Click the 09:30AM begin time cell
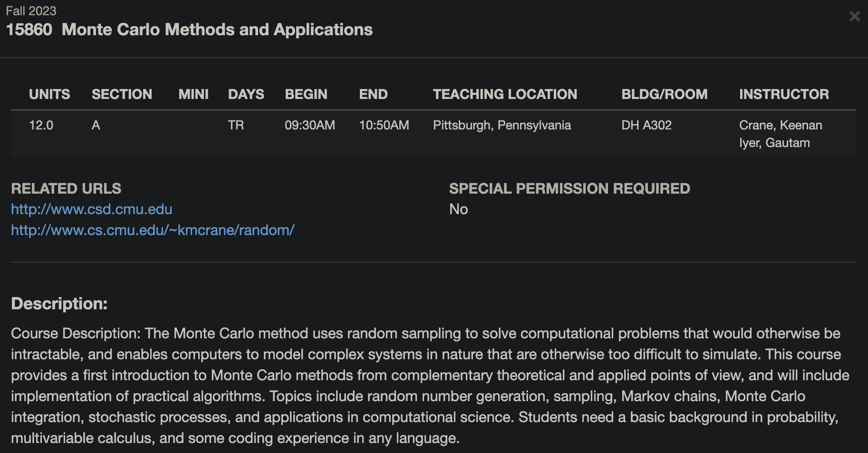This screenshot has width=868, height=453. (x=310, y=125)
